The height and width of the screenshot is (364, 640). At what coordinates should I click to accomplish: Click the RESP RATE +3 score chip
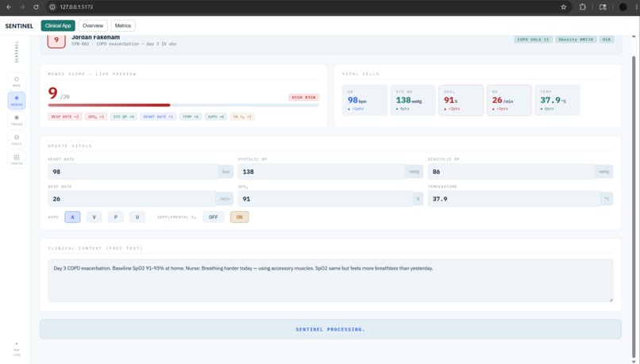(65, 117)
